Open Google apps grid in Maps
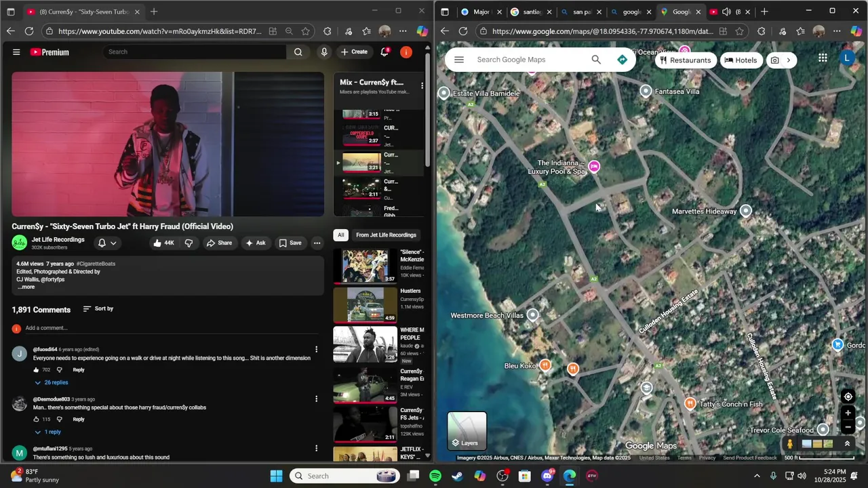This screenshot has width=868, height=488. click(x=823, y=58)
